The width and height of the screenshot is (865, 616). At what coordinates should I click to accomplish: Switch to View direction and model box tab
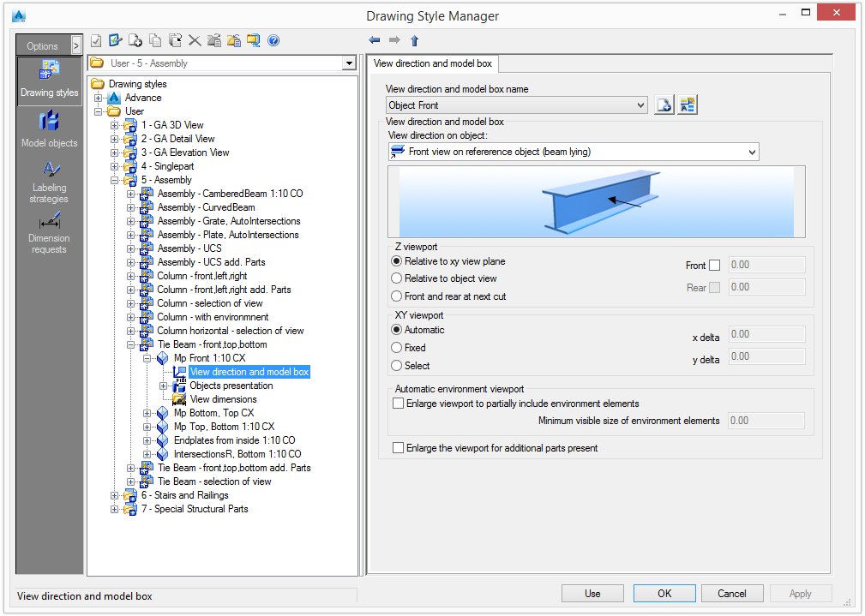point(432,63)
